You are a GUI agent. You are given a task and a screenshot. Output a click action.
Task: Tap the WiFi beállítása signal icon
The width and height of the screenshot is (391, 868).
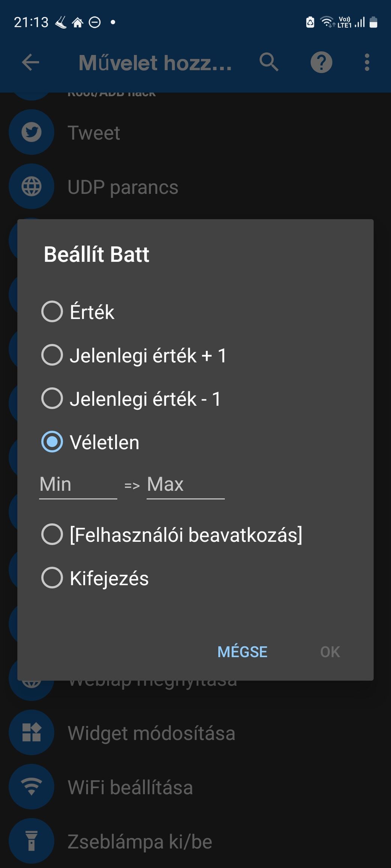[32, 787]
